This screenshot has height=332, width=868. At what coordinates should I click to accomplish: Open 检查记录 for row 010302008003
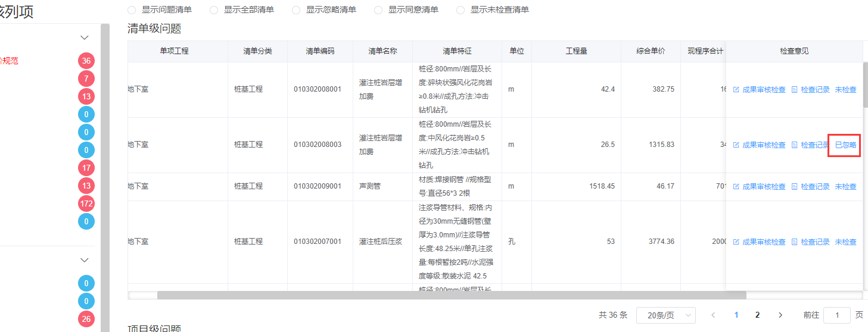click(810, 145)
